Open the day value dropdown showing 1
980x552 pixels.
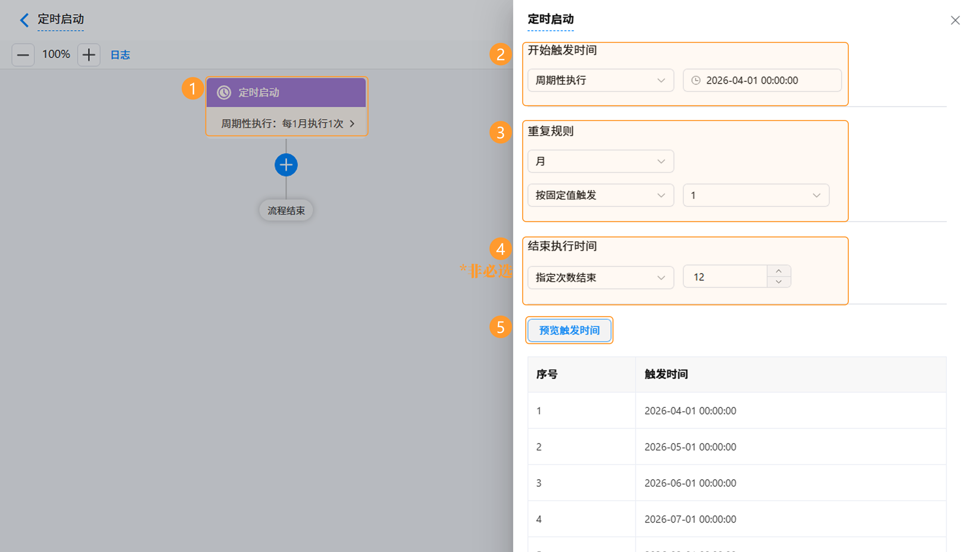pos(756,195)
